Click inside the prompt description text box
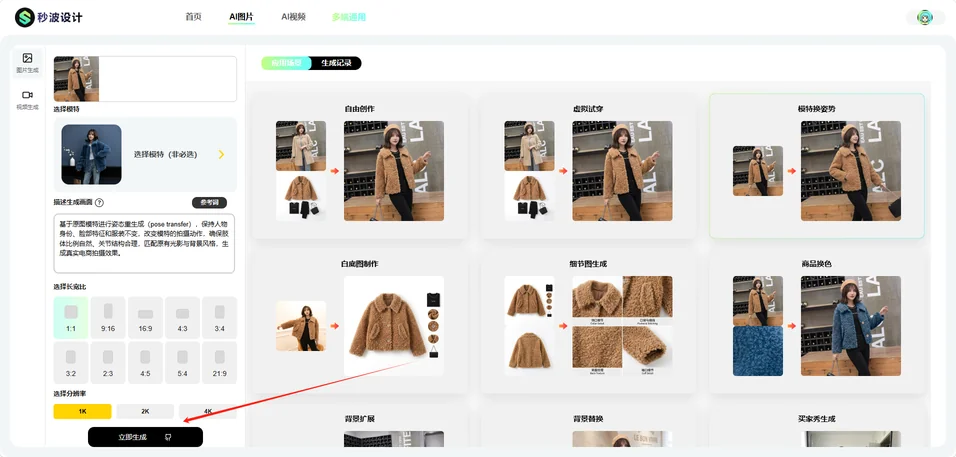This screenshot has width=956, height=457. (144, 243)
